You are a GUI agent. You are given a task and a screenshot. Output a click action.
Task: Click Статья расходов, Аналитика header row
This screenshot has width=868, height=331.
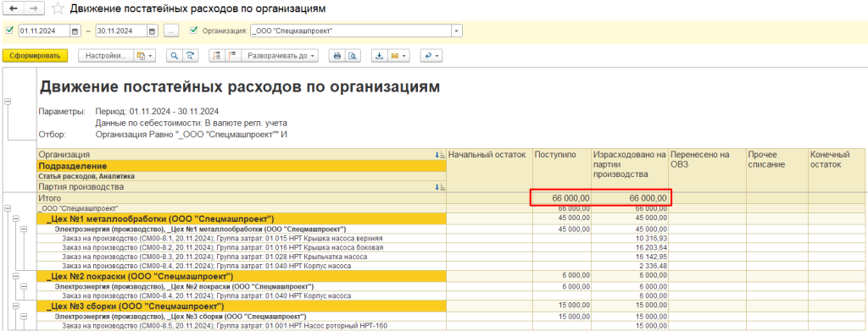click(242, 176)
